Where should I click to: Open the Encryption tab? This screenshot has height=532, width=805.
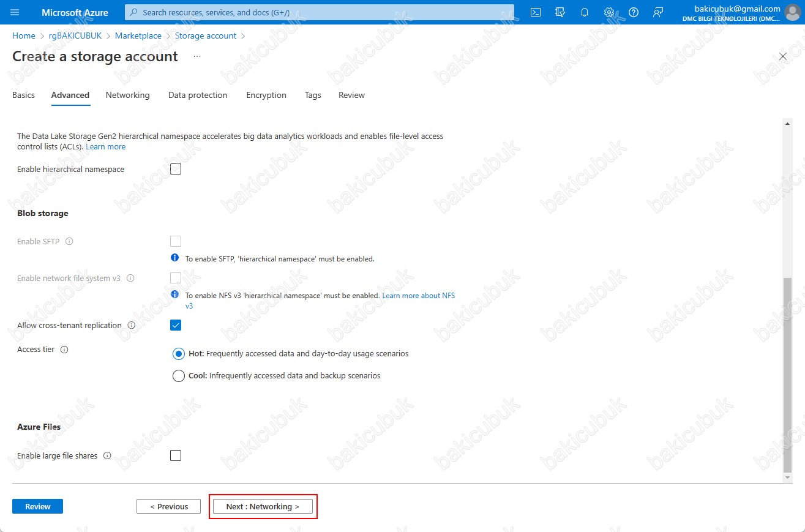click(266, 96)
